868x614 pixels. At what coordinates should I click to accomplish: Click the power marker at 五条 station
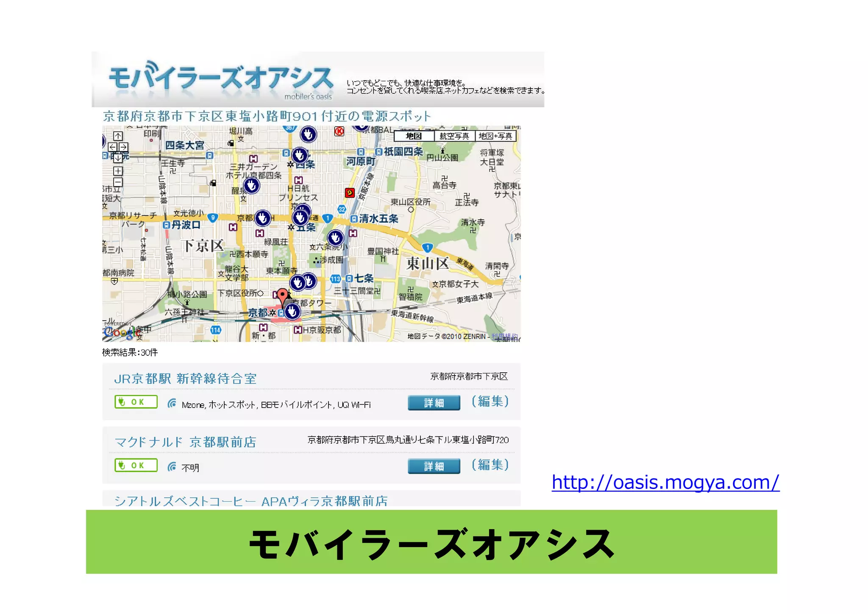[300, 218]
